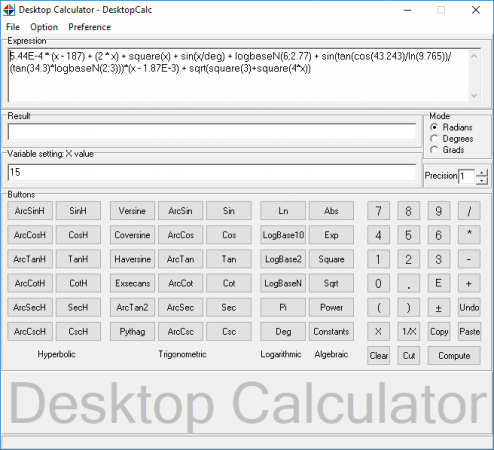The width and height of the screenshot is (494, 450).
Task: Click the digit 7 key
Action: coord(378,211)
